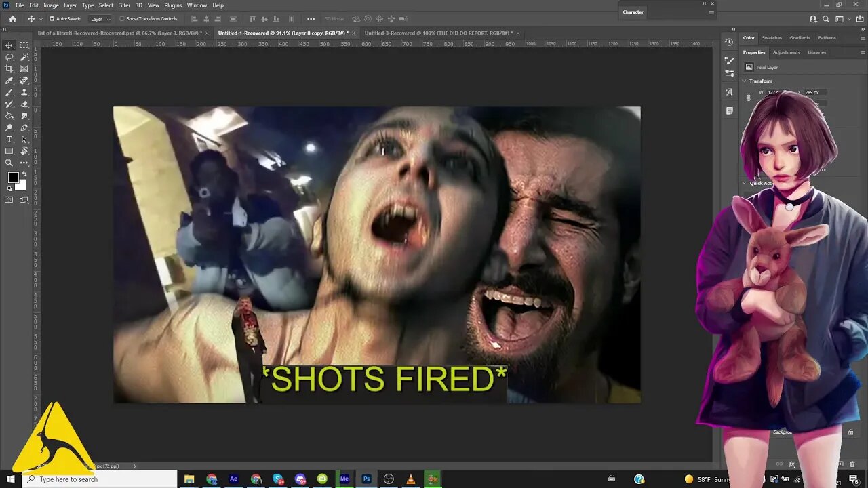Toggle link width and height chain
The image size is (868, 488).
point(749,98)
